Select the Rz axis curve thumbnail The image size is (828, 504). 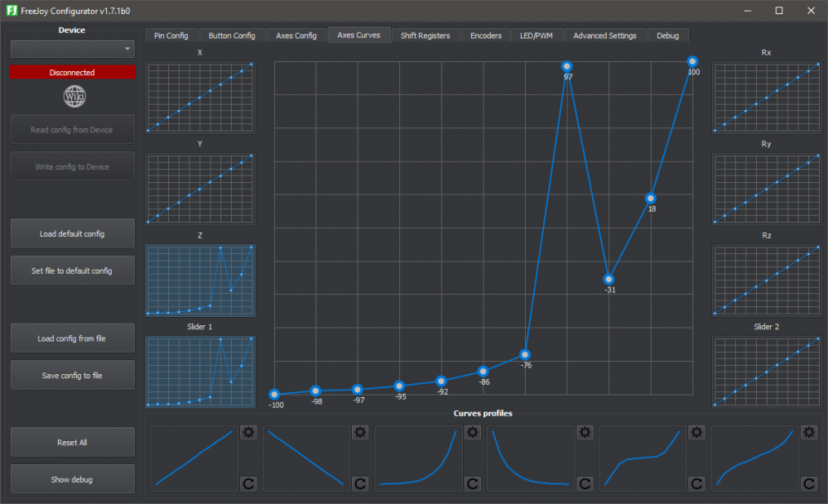click(767, 281)
